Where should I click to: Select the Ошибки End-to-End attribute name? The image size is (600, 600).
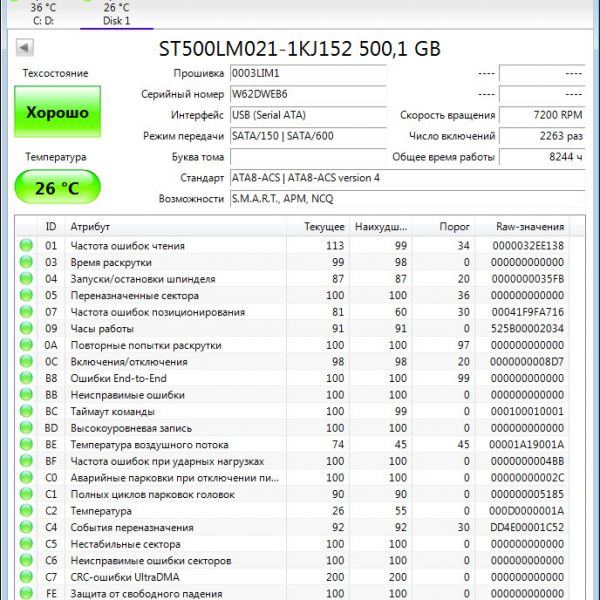(x=119, y=378)
